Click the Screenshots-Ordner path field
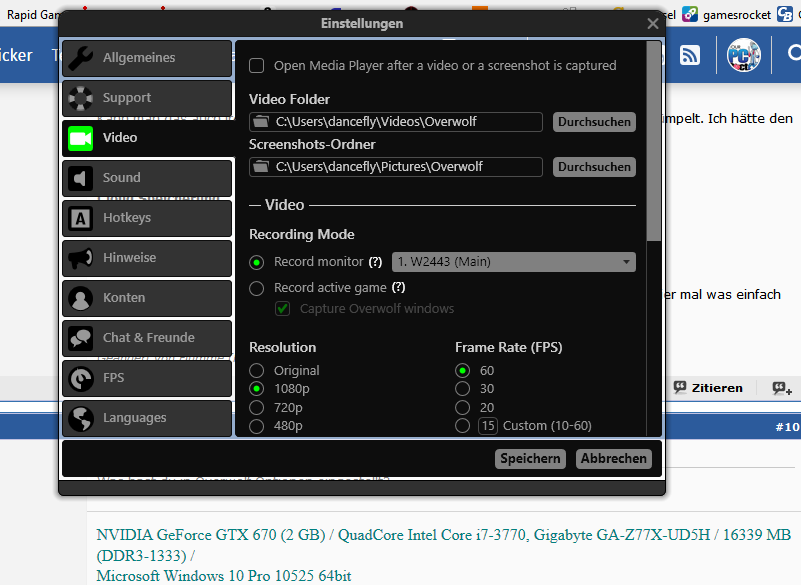Screen dimensions: 801x585 pyautogui.click(x=396, y=167)
